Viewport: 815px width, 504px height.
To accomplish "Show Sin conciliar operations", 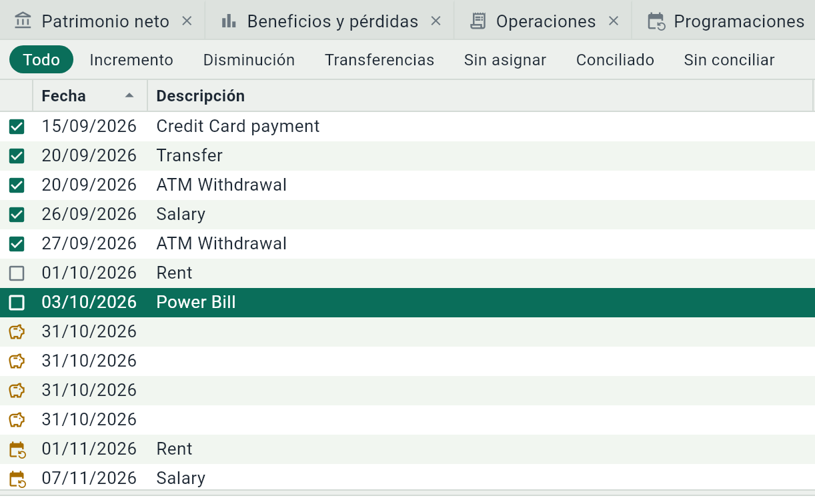I will [x=729, y=60].
